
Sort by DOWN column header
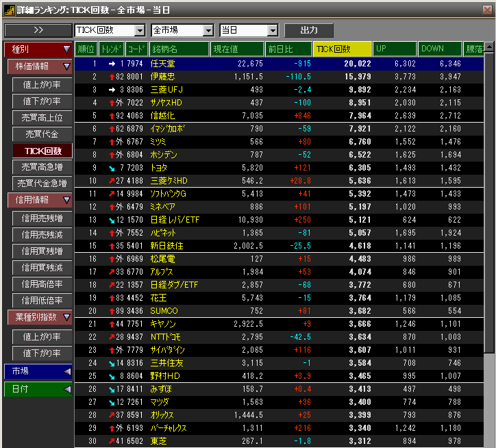[x=440, y=49]
